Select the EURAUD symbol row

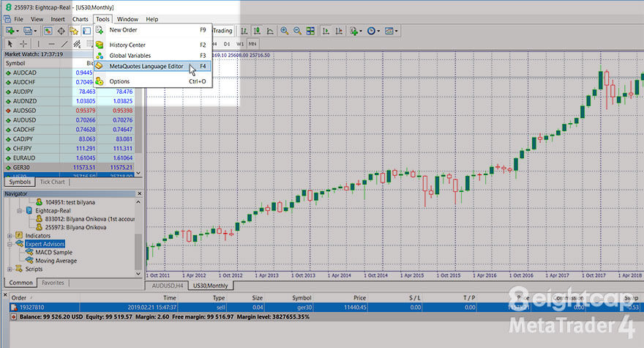[70, 158]
